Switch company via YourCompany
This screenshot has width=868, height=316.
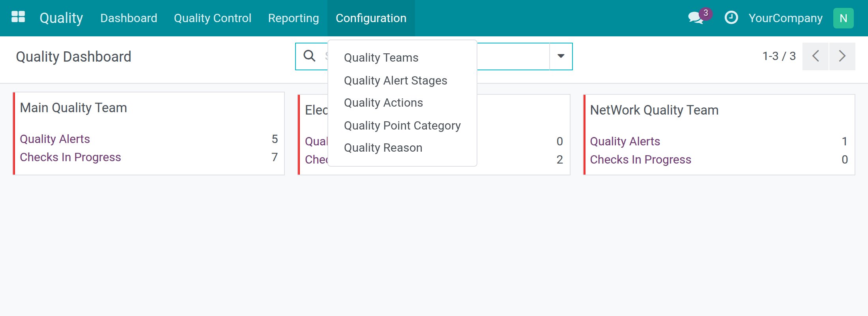(x=786, y=18)
